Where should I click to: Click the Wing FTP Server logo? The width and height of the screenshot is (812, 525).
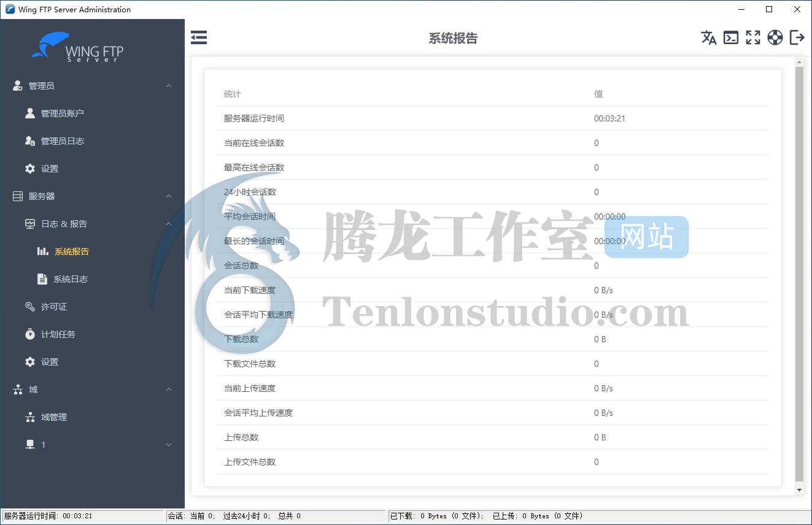77,48
